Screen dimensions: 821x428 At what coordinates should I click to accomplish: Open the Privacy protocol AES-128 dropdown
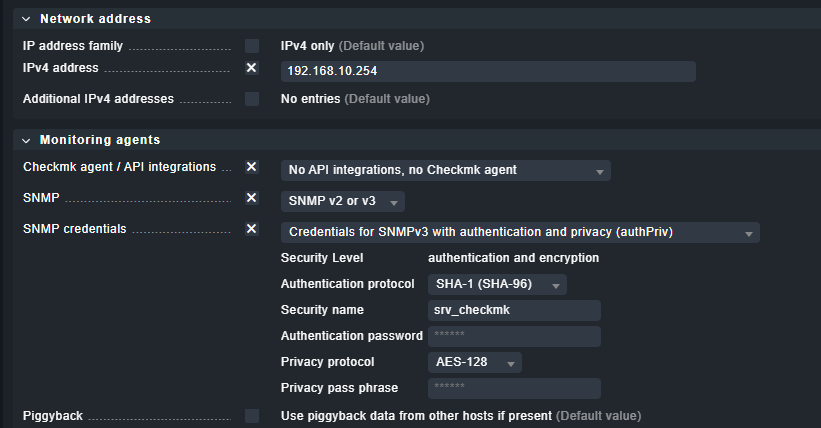[474, 362]
